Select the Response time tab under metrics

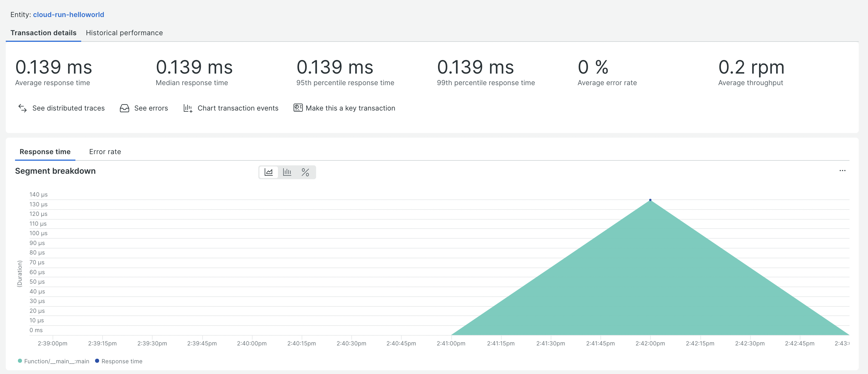[x=45, y=152]
